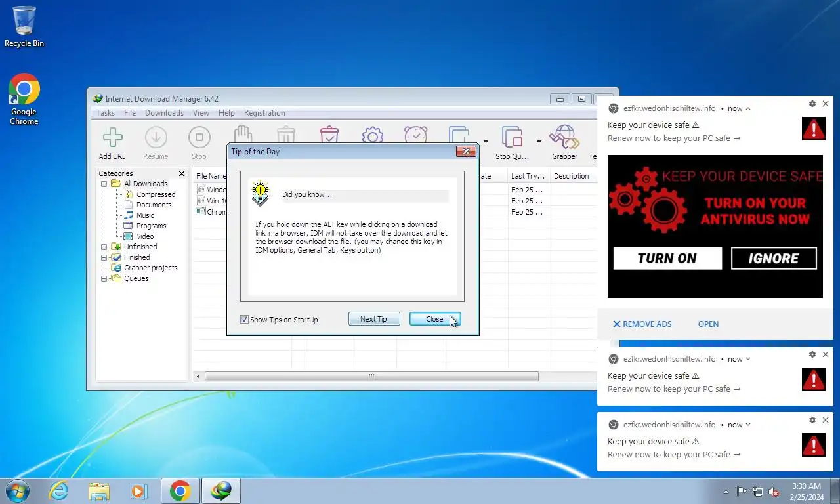The width and height of the screenshot is (840, 504).
Task: Click the File Name column header
Action: click(x=210, y=176)
